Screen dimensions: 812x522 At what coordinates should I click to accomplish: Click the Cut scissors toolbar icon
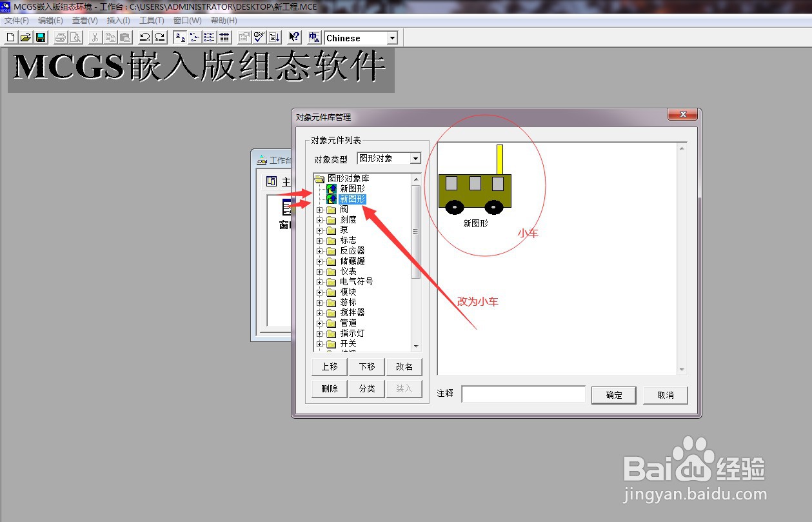pos(95,37)
